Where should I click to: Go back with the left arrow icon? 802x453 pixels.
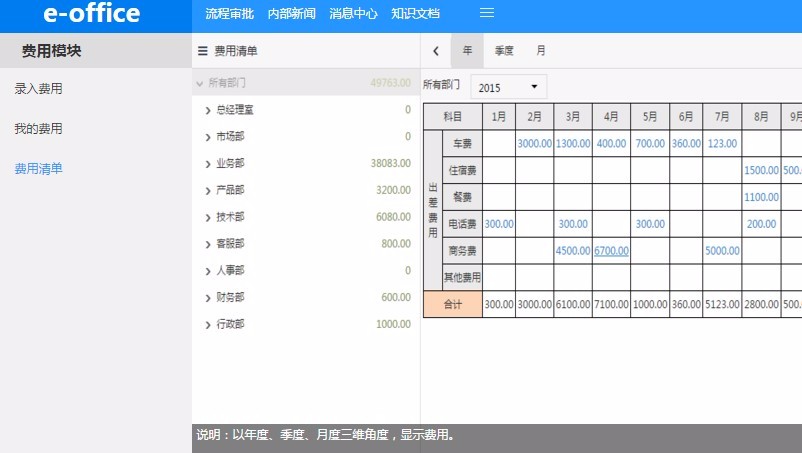(x=436, y=51)
